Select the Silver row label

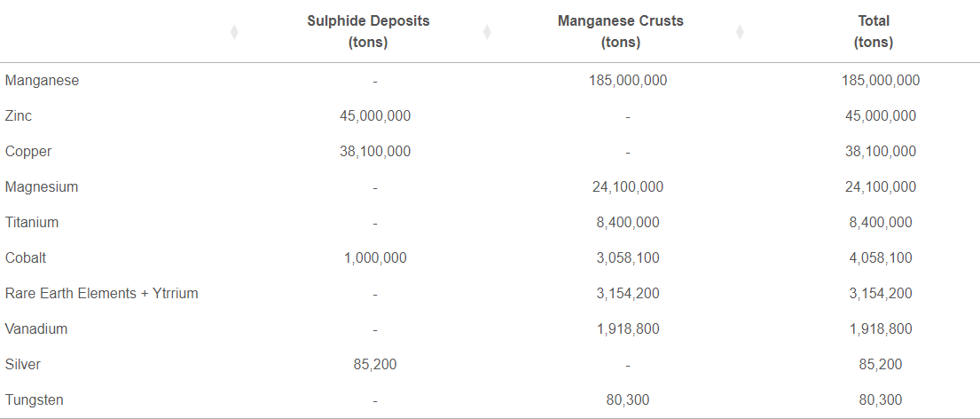point(22,364)
